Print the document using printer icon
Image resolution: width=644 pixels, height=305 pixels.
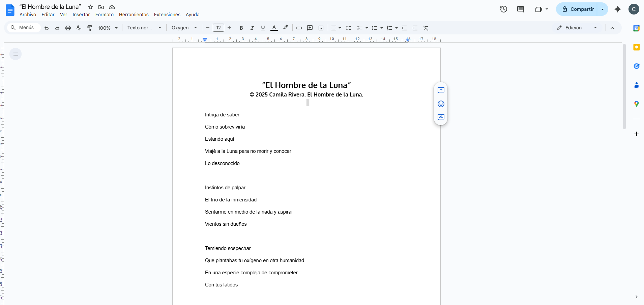(68, 28)
